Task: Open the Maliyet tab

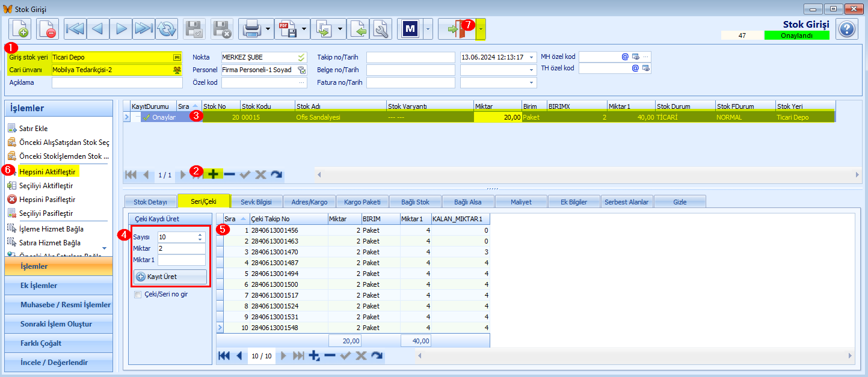Action: [522, 202]
